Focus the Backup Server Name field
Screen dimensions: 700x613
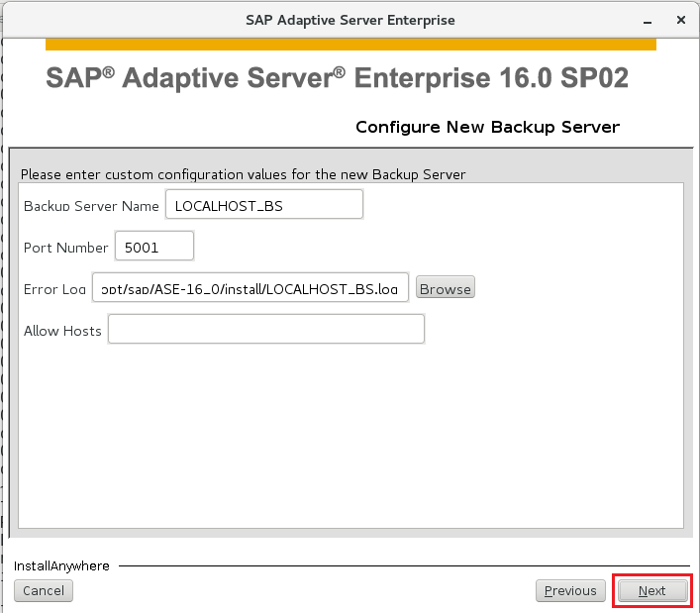264,204
